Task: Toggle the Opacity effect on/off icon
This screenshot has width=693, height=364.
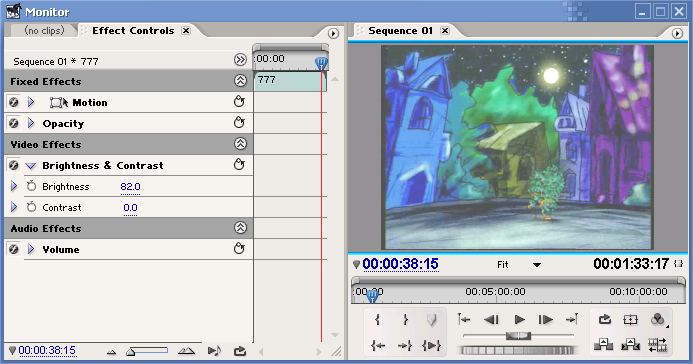Action: click(14, 123)
